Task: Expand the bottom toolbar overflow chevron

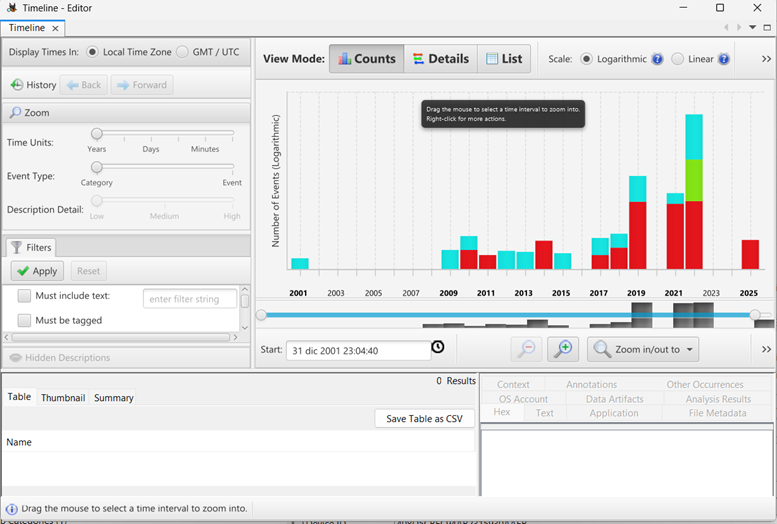Action: tap(766, 349)
